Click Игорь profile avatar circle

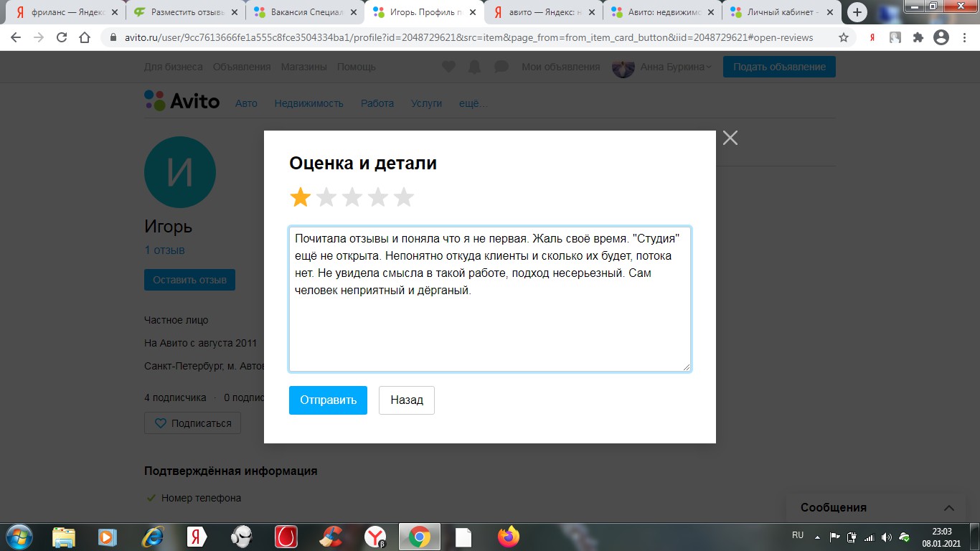180,172
